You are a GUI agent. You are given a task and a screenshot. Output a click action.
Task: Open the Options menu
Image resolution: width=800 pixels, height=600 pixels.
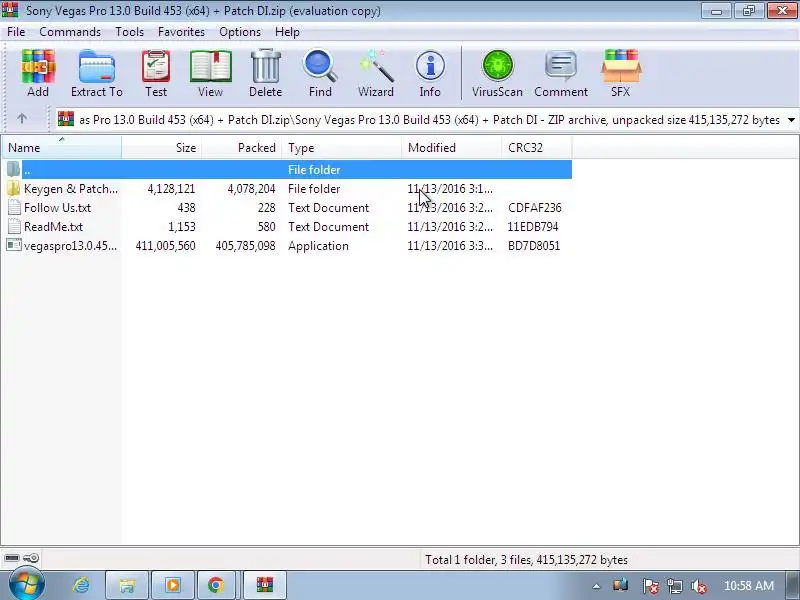point(240,32)
